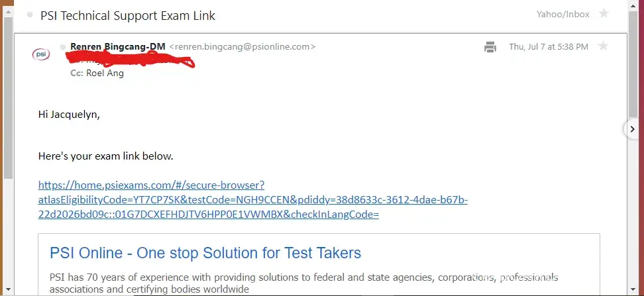Click the left scrollbar's up arrow
This screenshot has width=644, height=296.
pyautogui.click(x=8, y=13)
